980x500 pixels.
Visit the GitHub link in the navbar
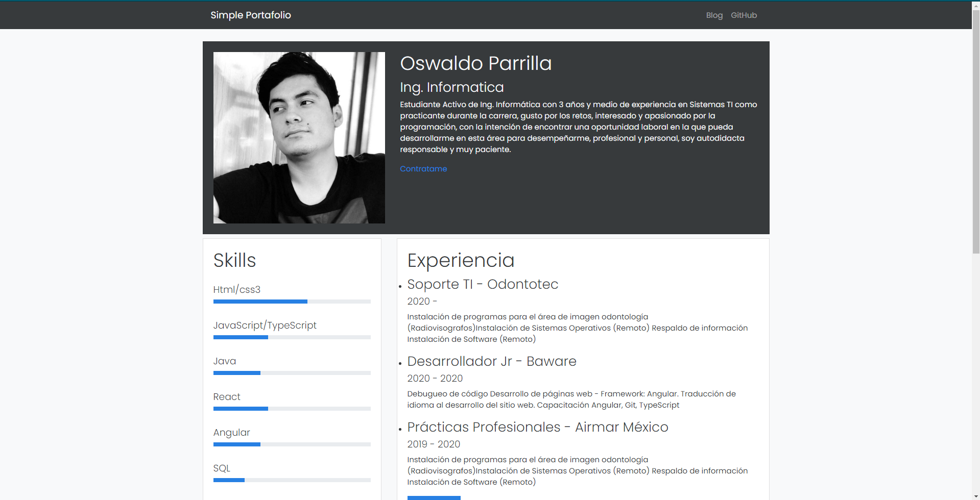tap(744, 15)
